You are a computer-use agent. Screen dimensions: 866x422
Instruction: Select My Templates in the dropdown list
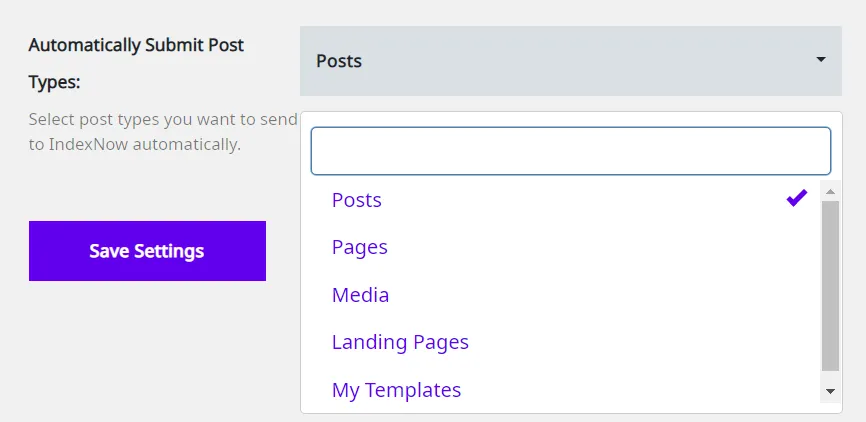[562, 389]
